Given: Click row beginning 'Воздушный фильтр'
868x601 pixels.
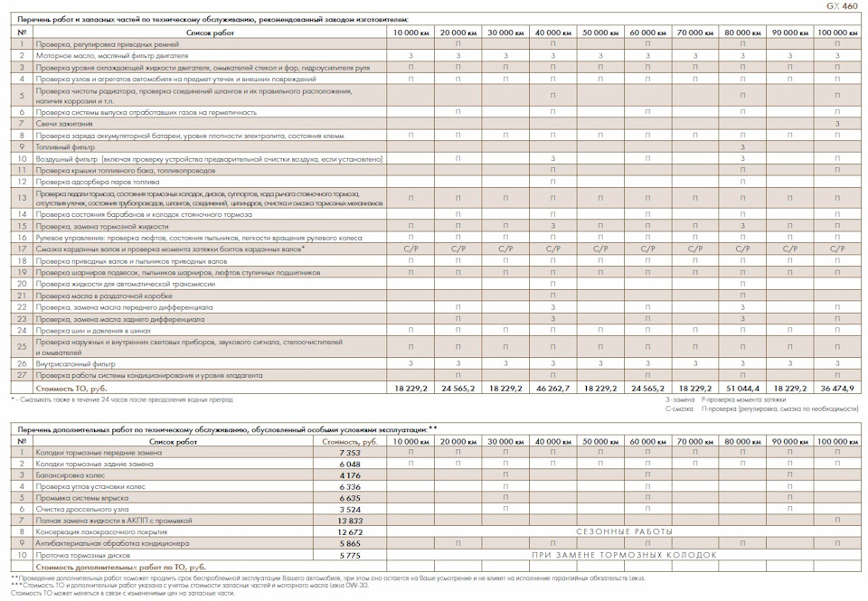Looking at the screenshot, I should coord(436,159).
